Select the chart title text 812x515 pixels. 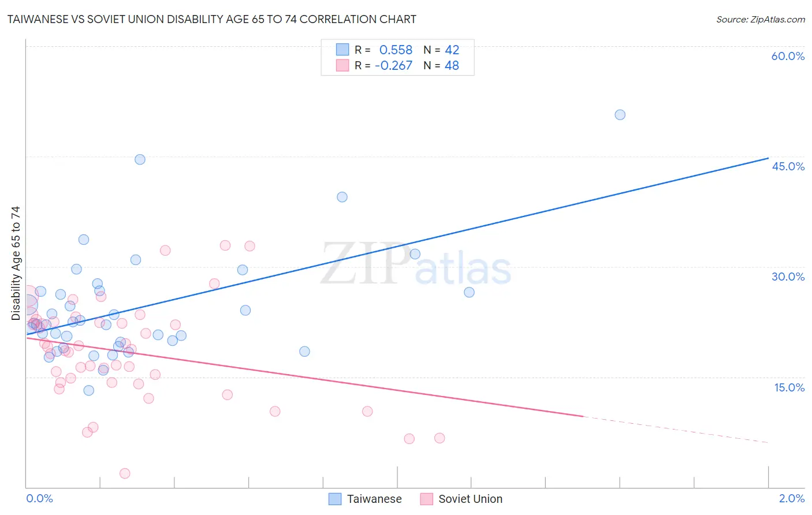coord(212,19)
